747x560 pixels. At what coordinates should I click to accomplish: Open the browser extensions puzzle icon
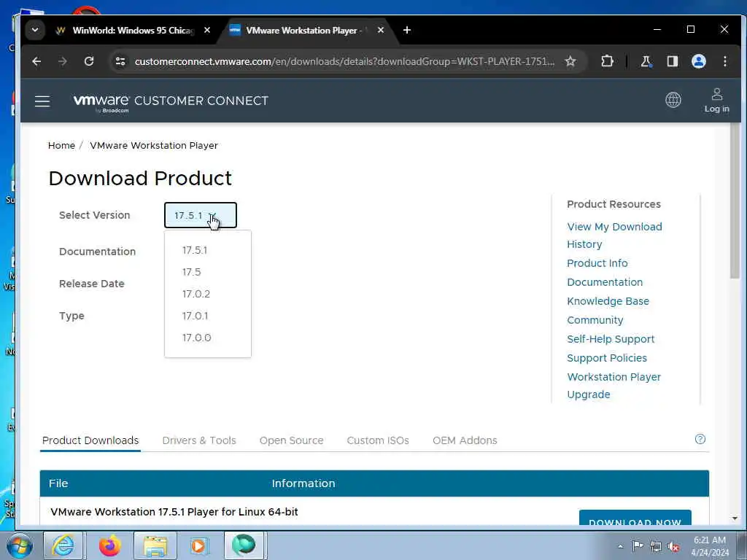click(x=607, y=61)
